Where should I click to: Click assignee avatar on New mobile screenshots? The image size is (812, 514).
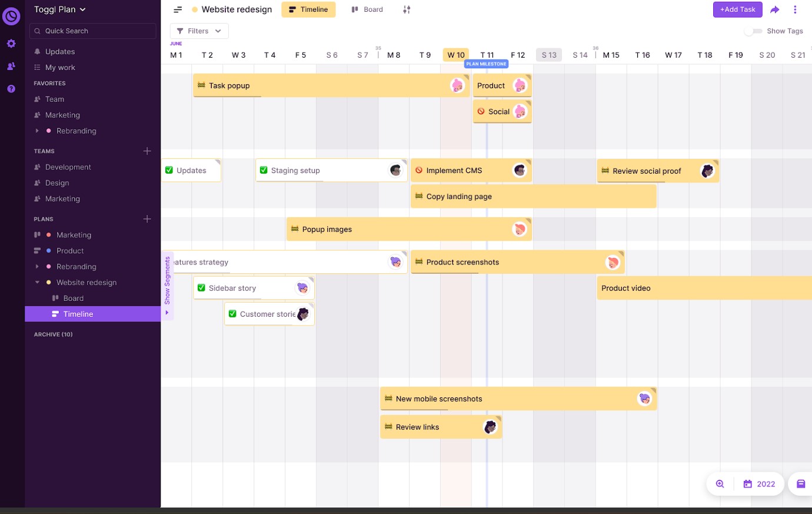[644, 399]
